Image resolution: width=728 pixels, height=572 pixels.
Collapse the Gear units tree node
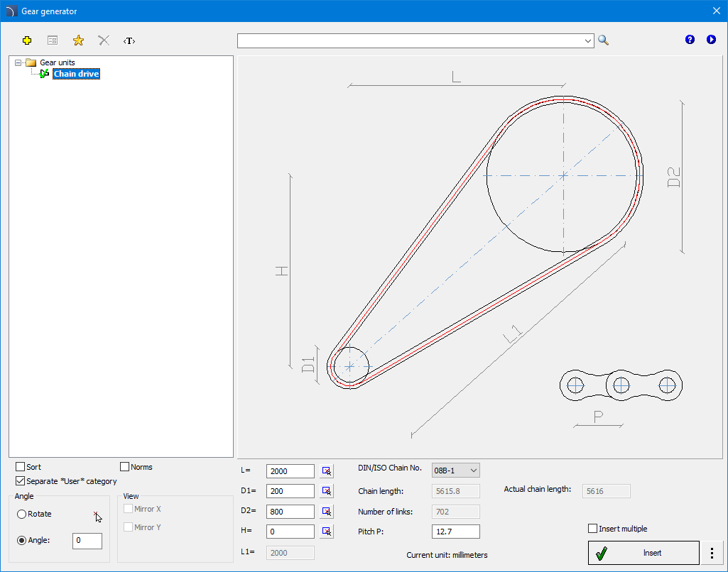tap(18, 62)
